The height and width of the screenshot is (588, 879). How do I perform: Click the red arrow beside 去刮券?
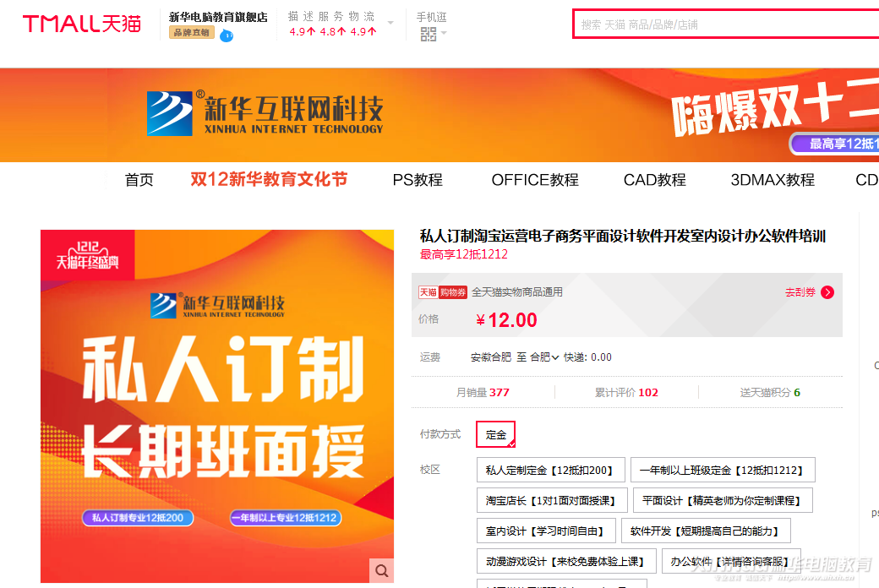pos(827,292)
